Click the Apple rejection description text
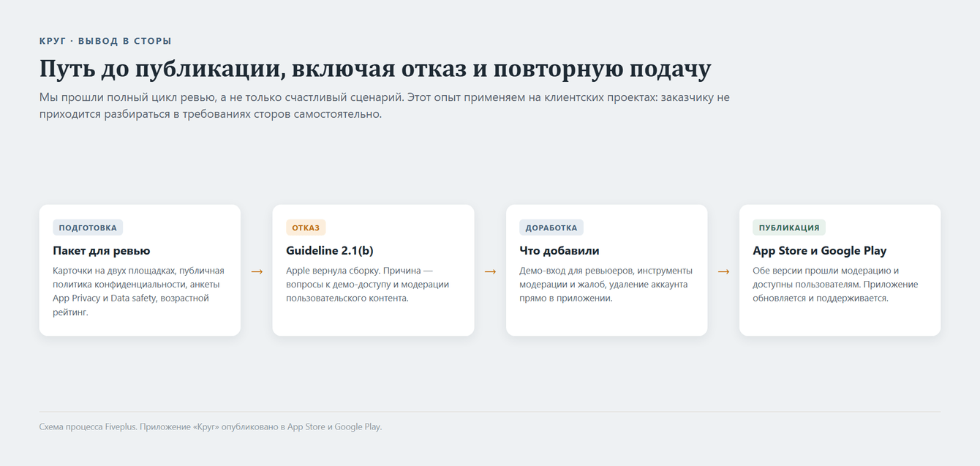Image resolution: width=980 pixels, height=466 pixels. pos(368,285)
